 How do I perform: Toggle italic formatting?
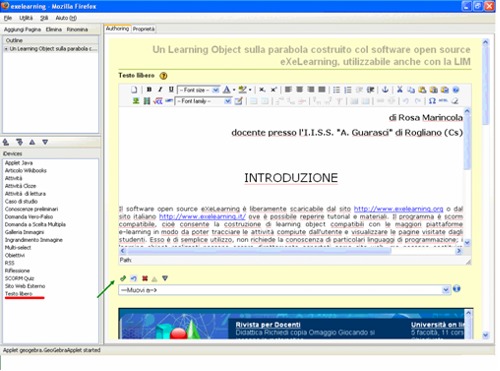(x=160, y=90)
